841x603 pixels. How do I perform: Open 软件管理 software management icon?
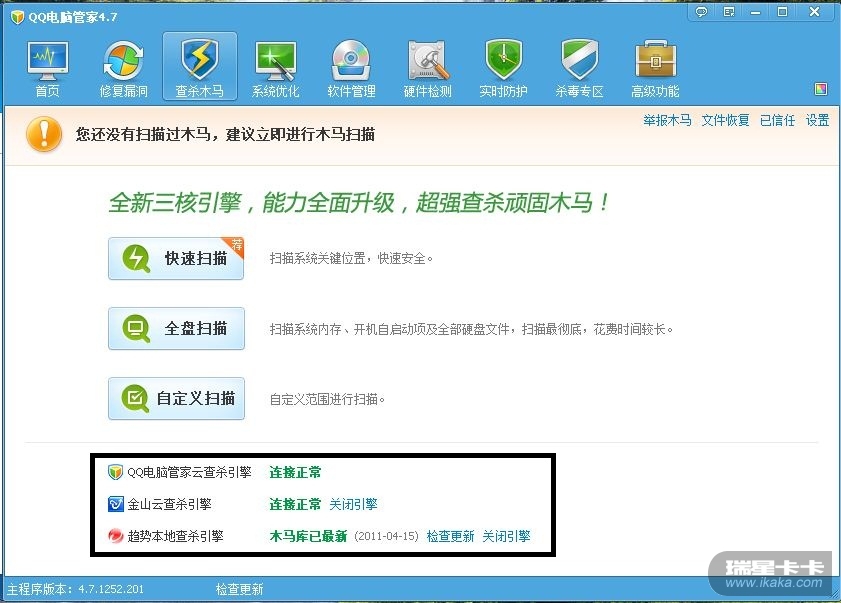pos(351,68)
